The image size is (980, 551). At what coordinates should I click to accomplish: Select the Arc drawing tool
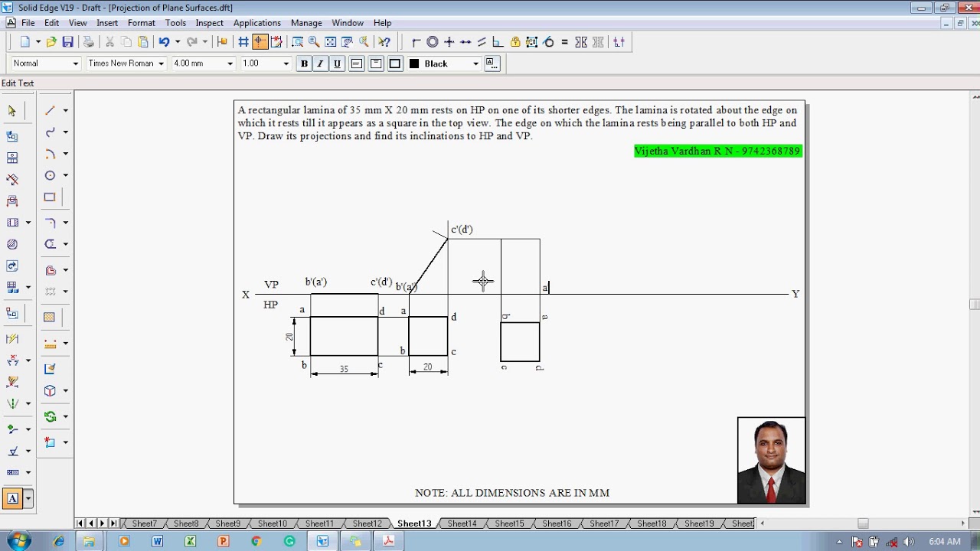coord(50,154)
